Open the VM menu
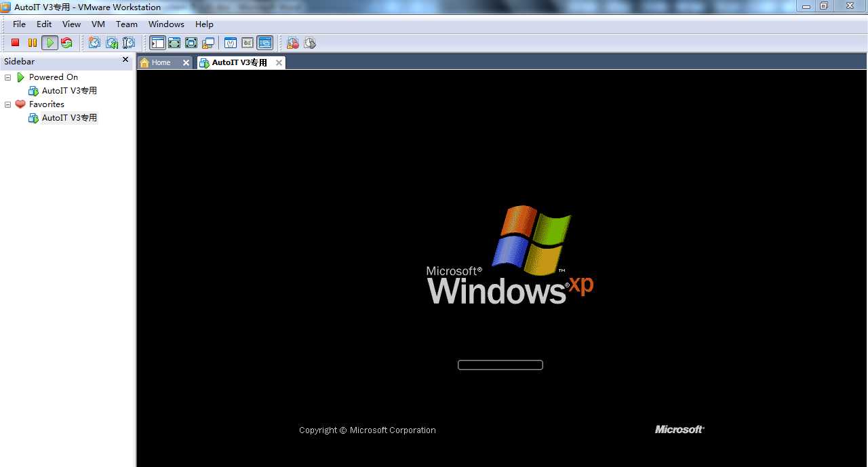This screenshot has width=868, height=467. [98, 24]
